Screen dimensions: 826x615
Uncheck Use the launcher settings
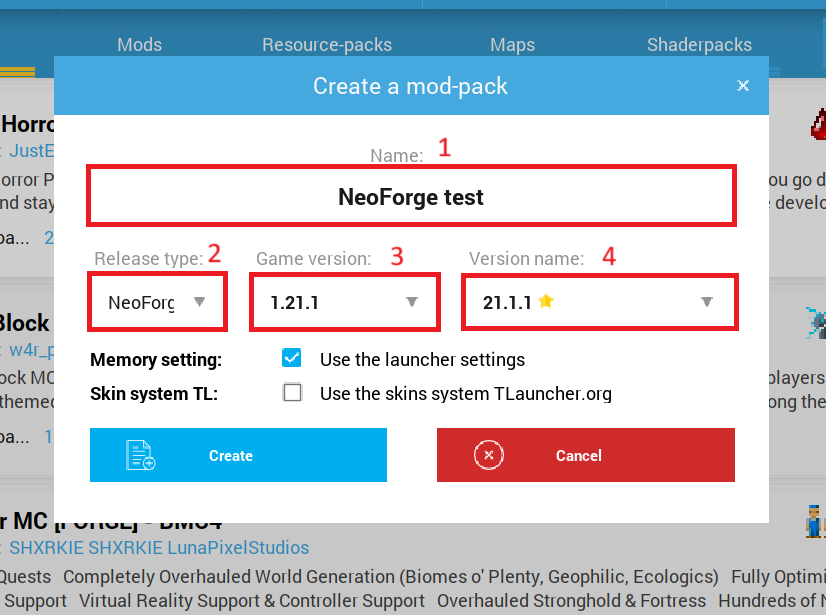(x=292, y=358)
